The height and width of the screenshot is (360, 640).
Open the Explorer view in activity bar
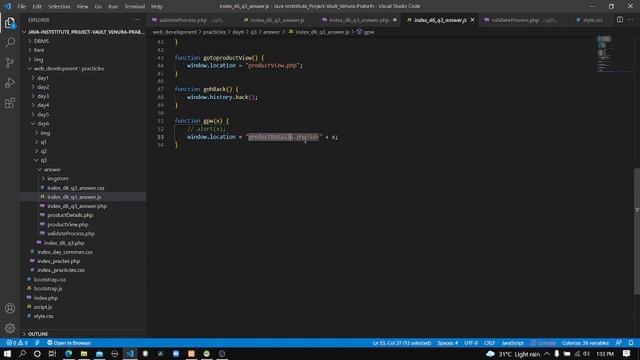(10, 23)
